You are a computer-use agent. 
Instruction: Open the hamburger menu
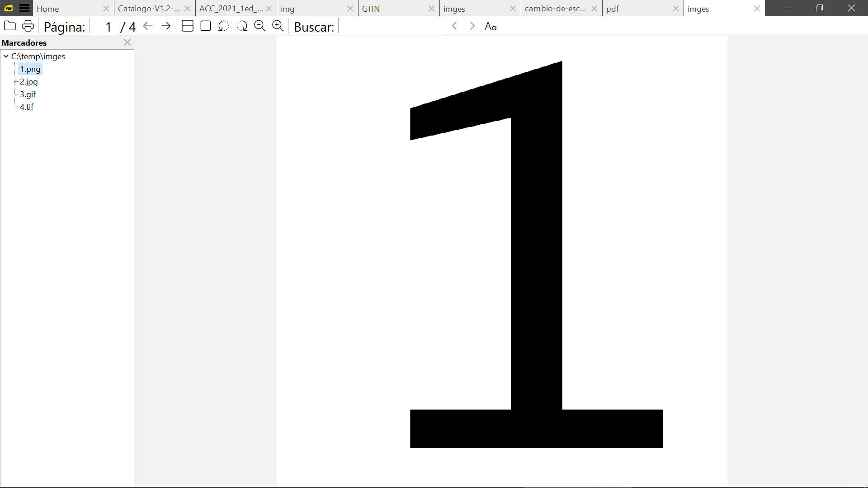coord(24,8)
